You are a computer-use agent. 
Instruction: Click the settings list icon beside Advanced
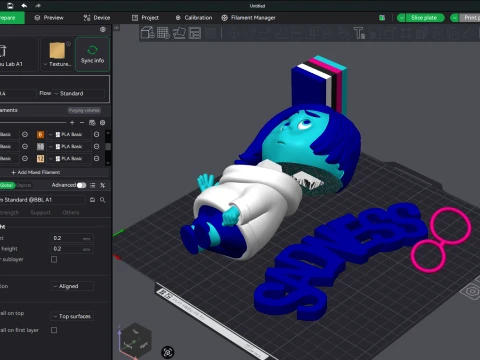tap(93, 185)
